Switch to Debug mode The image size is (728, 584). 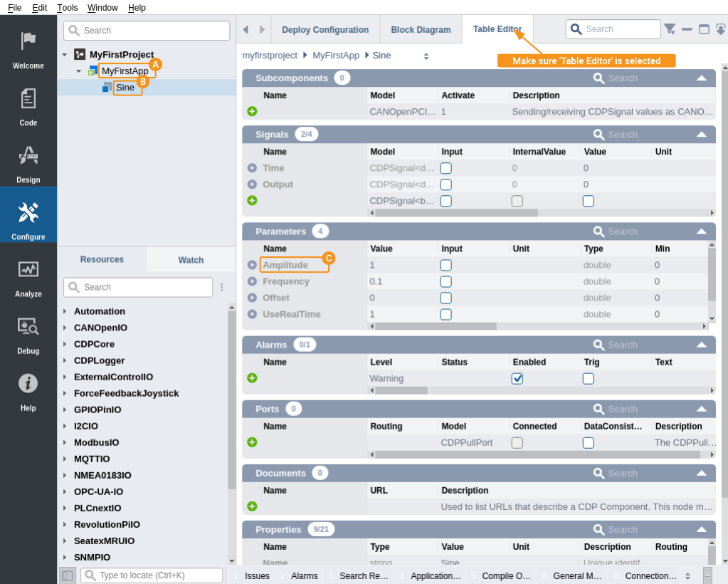point(28,335)
